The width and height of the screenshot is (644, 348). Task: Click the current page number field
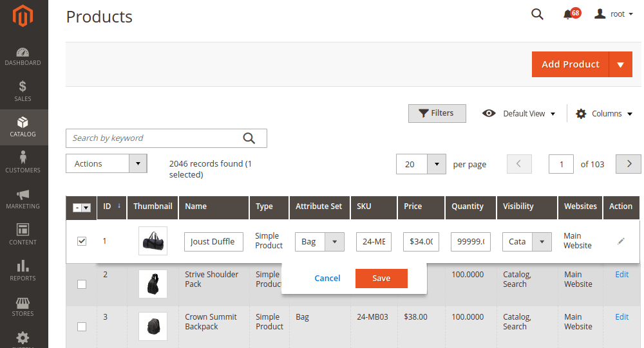tap(561, 164)
